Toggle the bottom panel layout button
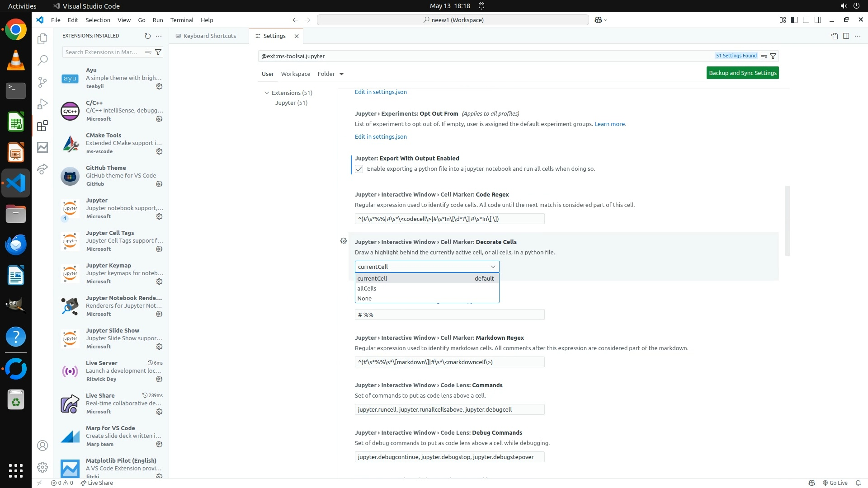 point(806,20)
